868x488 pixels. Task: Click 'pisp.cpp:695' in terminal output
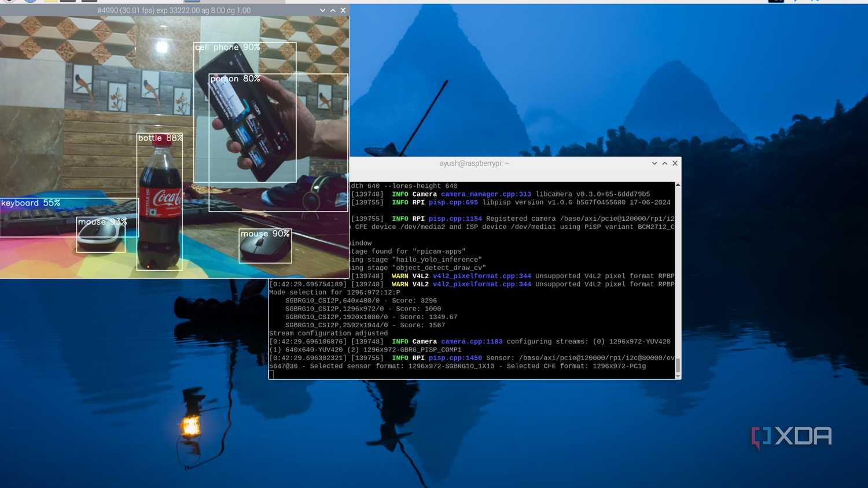click(453, 202)
